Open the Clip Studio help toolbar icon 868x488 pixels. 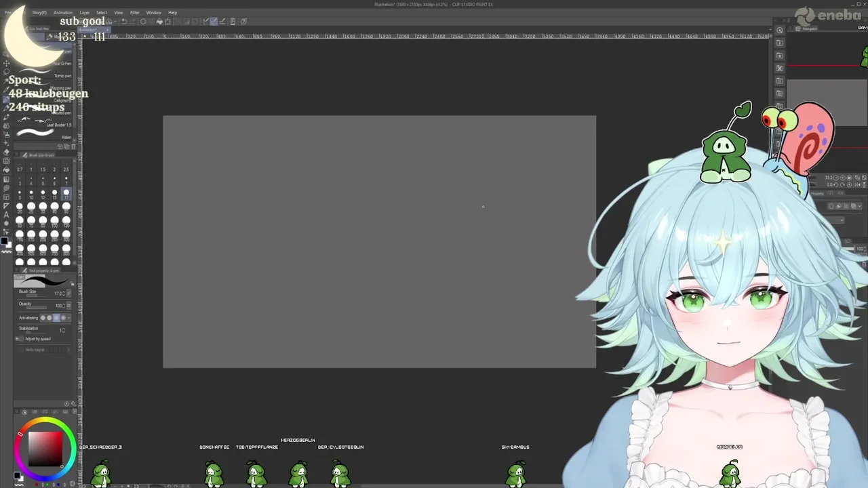pyautogui.click(x=244, y=21)
